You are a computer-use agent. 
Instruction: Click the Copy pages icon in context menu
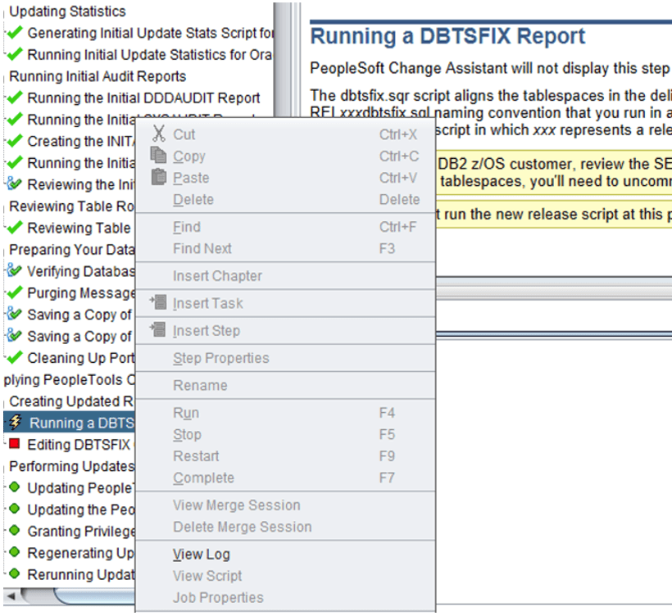pyautogui.click(x=158, y=155)
